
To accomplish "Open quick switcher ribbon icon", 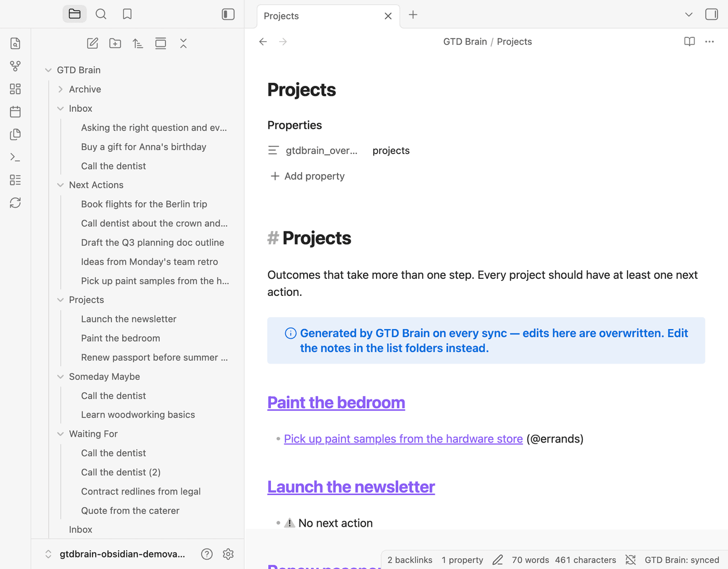I will (x=16, y=43).
